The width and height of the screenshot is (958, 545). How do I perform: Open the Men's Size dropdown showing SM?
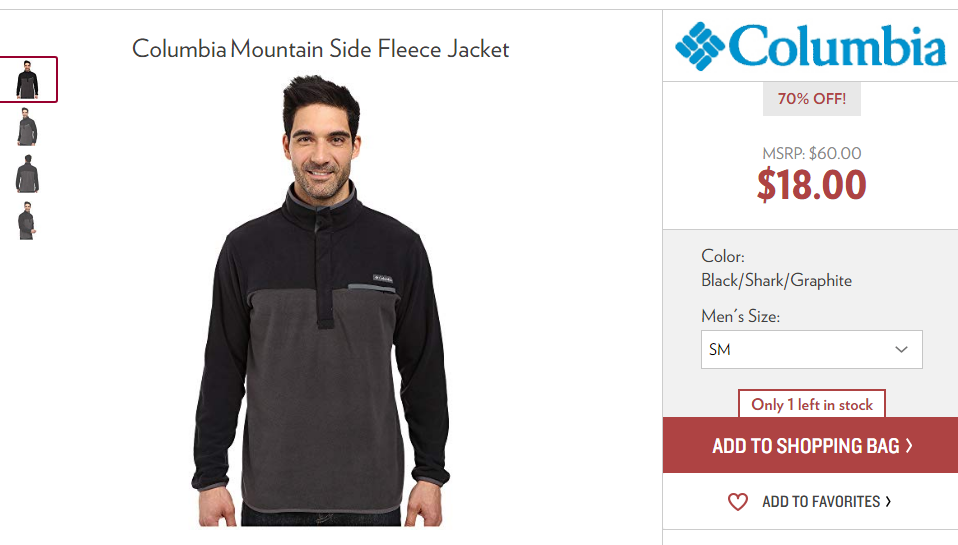pos(811,349)
